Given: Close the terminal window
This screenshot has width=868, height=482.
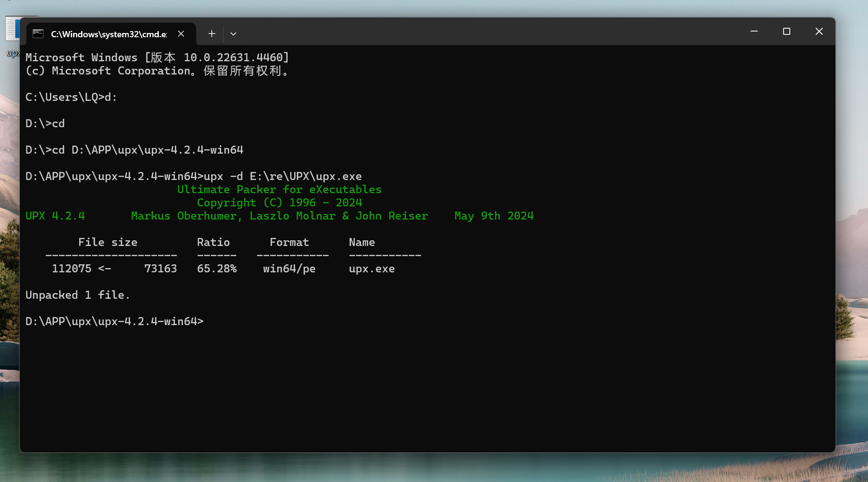Looking at the screenshot, I should coord(819,32).
